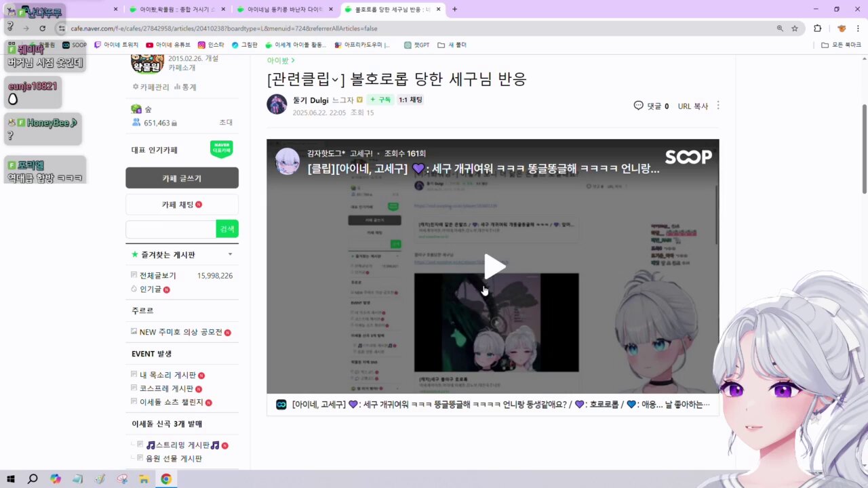Open the 통계 statistics link
Viewport: 868px width, 488px height.
coord(185,87)
